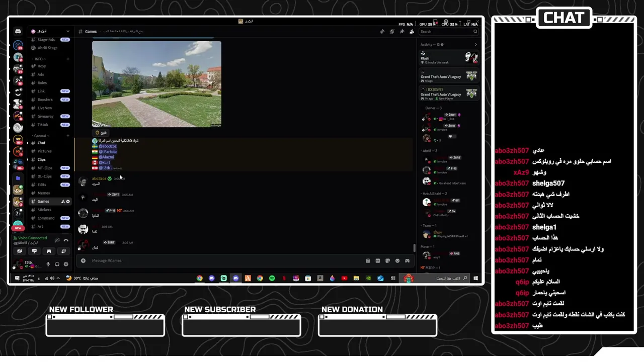Open the Command channel
Screen dimensions: 644x362
click(x=50, y=218)
